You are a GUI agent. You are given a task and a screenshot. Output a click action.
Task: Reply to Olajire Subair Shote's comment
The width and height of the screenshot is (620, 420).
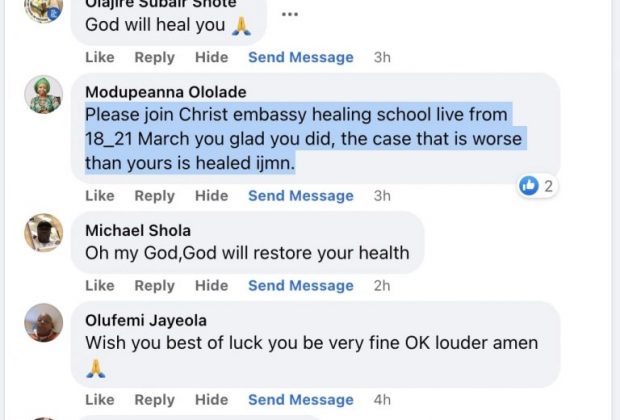154,58
